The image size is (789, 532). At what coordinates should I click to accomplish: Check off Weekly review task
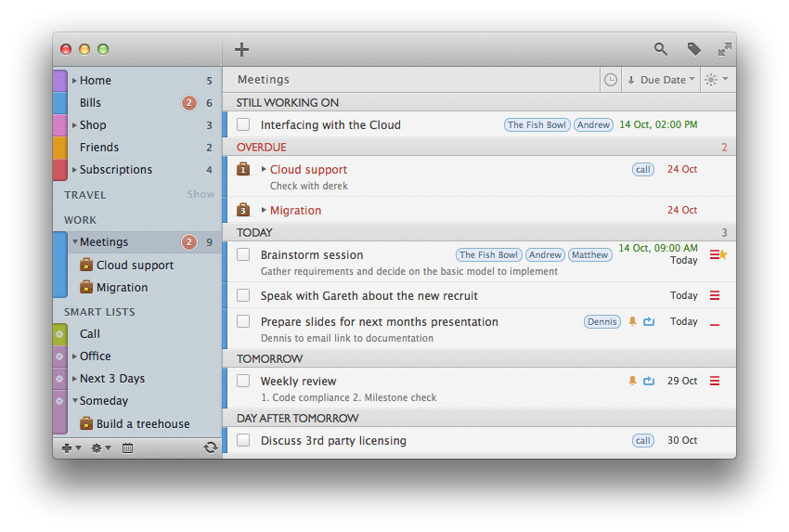click(243, 381)
